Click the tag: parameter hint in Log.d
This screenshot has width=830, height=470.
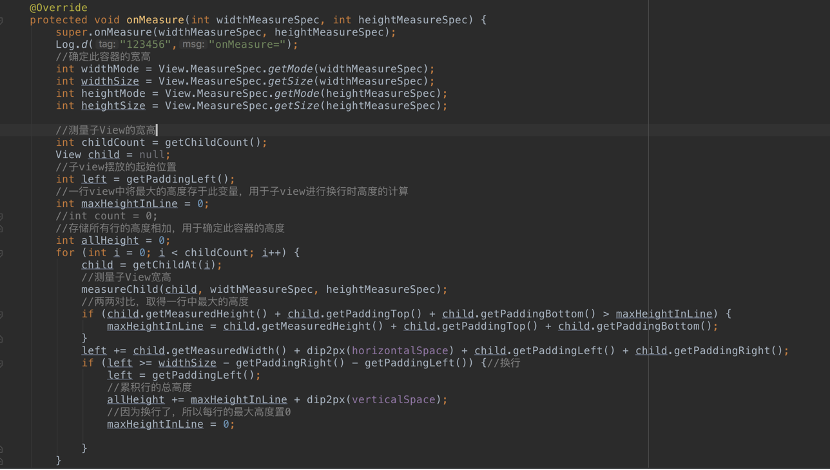click(x=106, y=44)
